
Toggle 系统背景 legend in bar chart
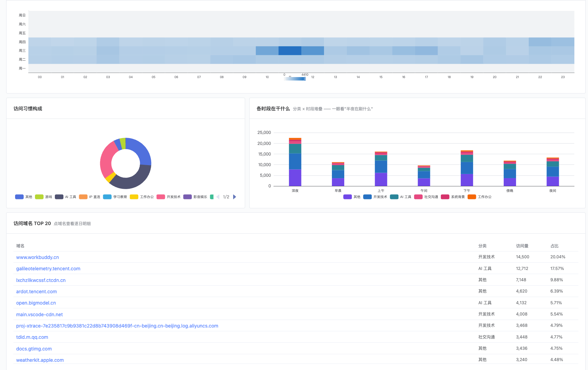[453, 197]
